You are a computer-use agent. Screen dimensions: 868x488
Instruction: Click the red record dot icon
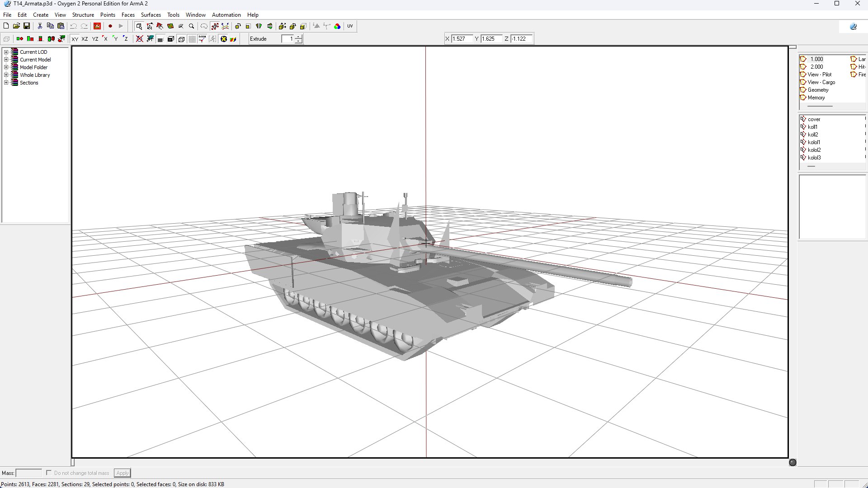(110, 26)
